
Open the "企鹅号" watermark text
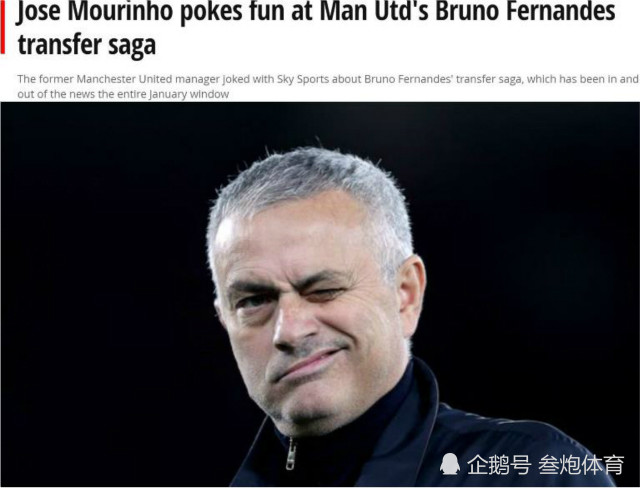(499, 464)
